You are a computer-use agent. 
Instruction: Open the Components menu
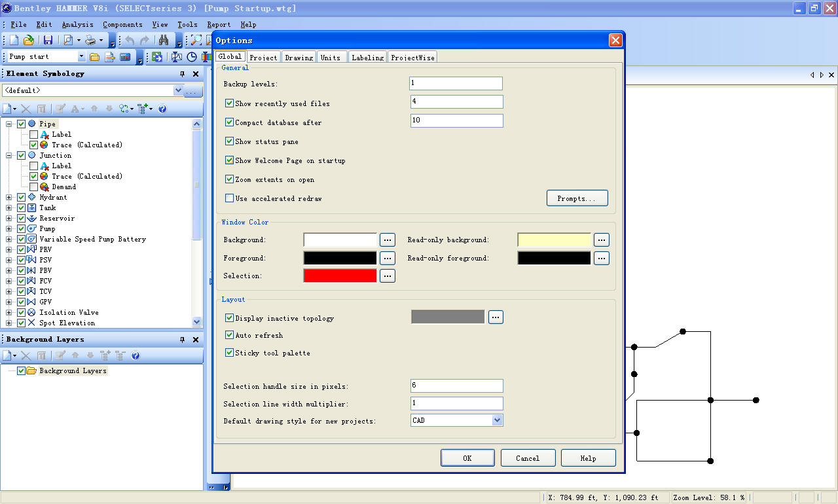pos(122,24)
